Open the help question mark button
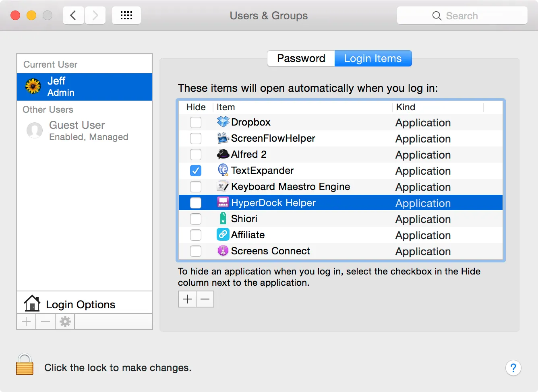 513,368
